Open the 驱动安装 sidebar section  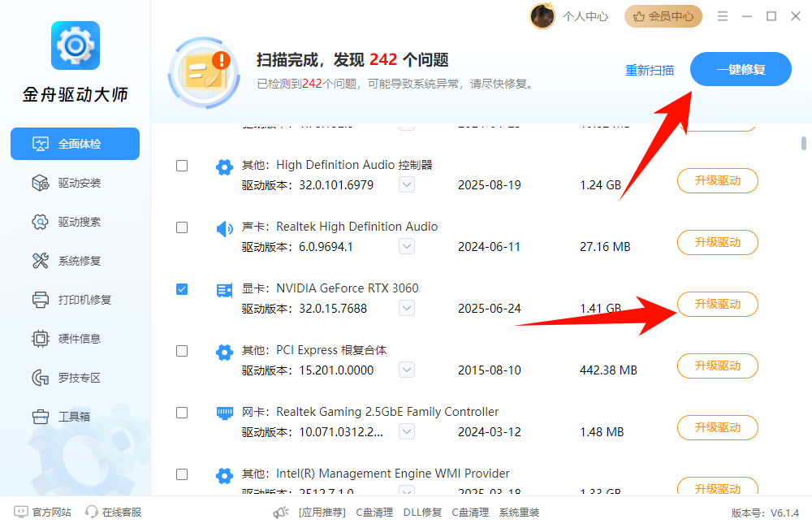[x=75, y=183]
